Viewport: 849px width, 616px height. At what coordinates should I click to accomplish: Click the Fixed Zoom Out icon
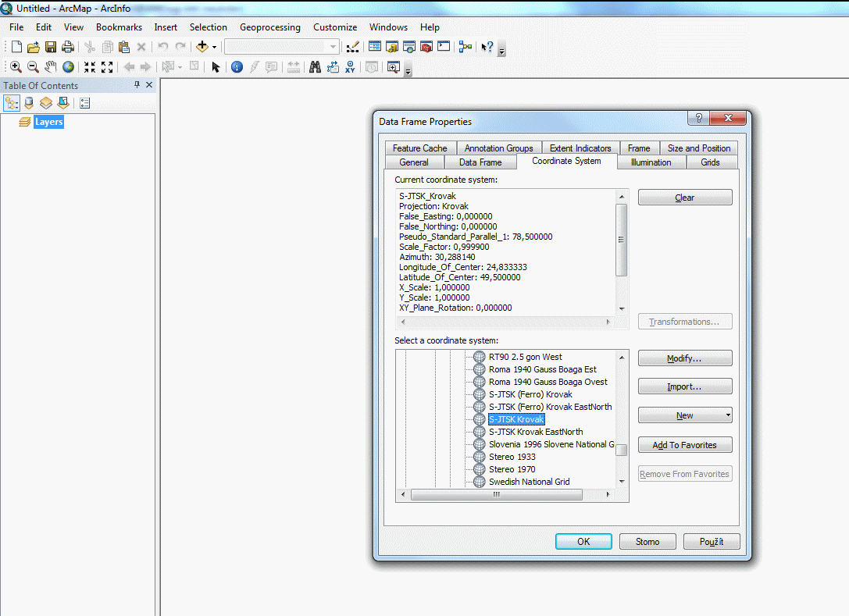[107, 67]
